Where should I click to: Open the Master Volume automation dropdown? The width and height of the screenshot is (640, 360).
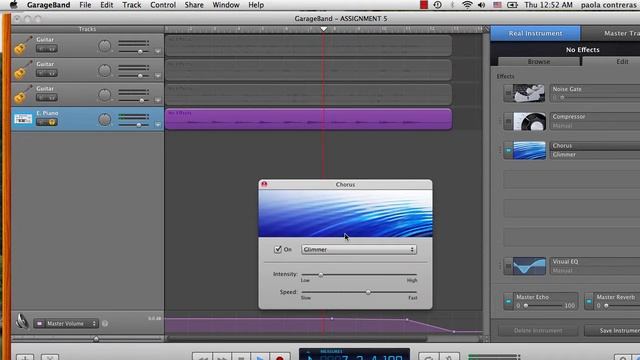pos(71,323)
